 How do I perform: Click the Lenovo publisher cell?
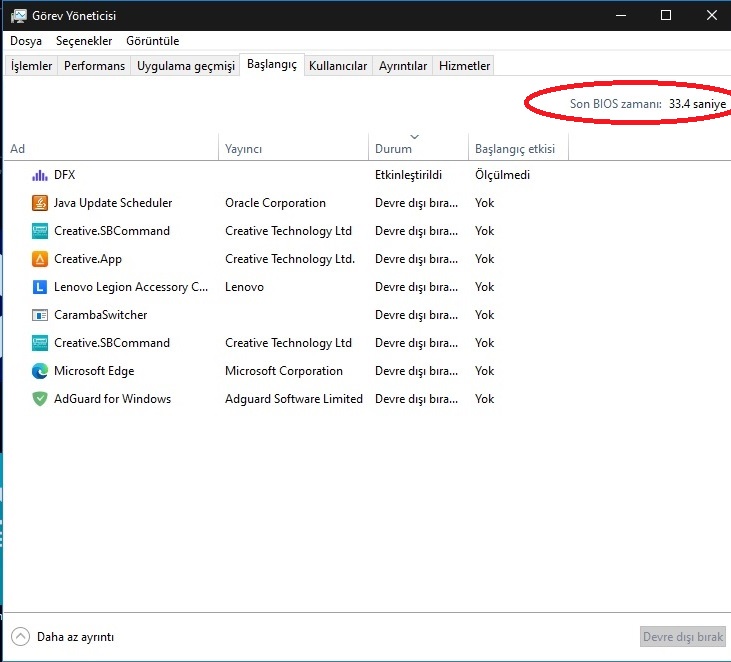point(244,287)
